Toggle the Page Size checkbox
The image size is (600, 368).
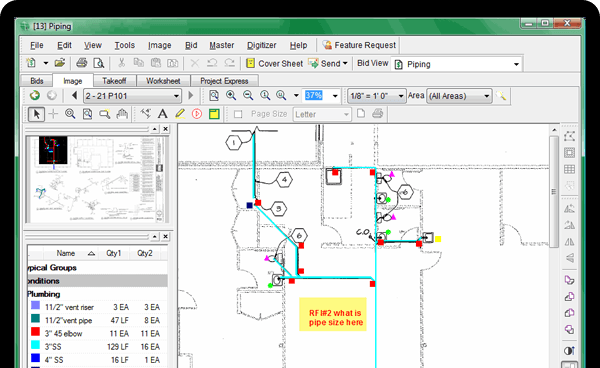click(238, 114)
